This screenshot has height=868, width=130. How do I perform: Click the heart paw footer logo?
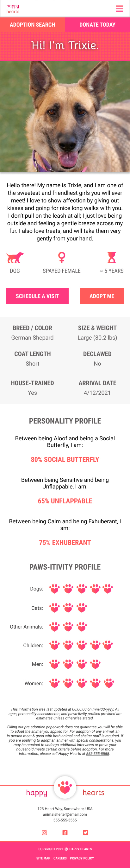tap(65, 787)
